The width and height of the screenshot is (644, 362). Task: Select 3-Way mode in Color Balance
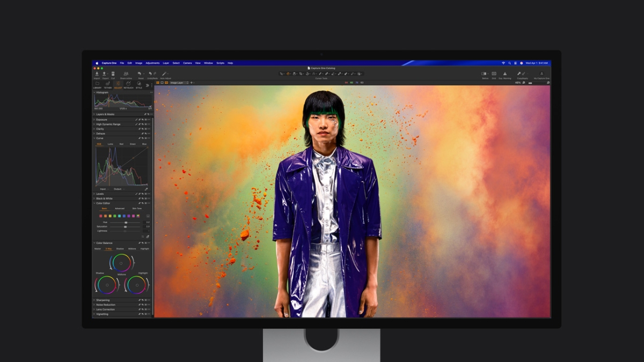(x=108, y=249)
